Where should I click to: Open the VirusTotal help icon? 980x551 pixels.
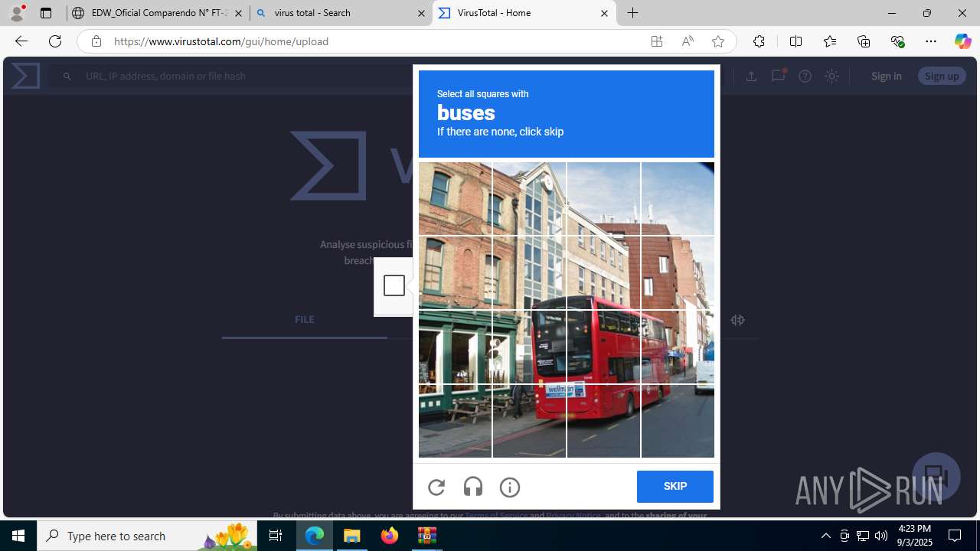[x=805, y=76]
